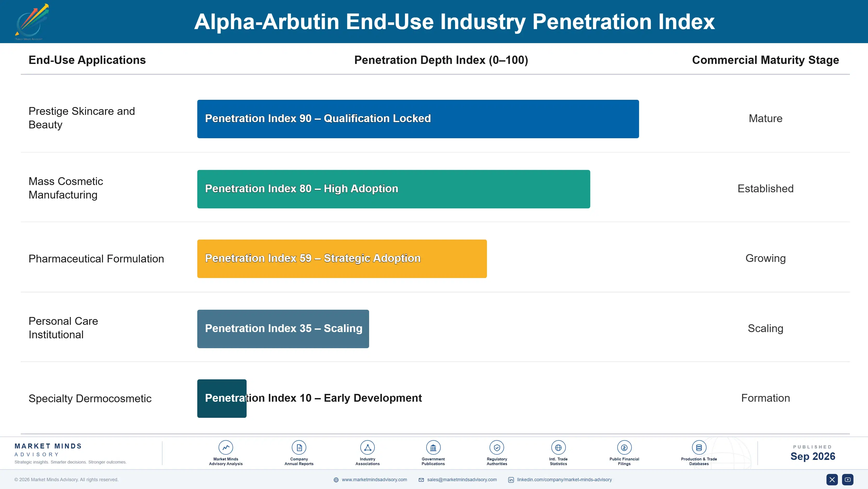Screen dimensions: 868x489
Task: Click the End-Use Applications column header
Action: [87, 60]
